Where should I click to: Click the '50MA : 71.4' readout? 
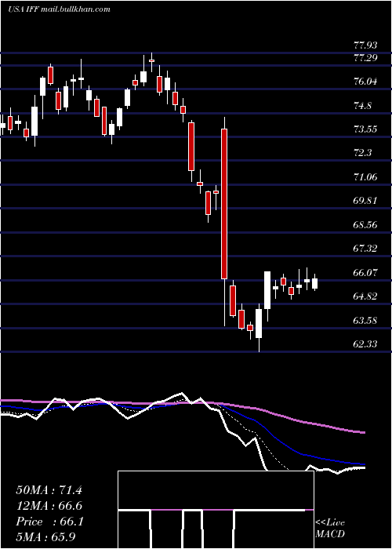pyautogui.click(x=49, y=490)
